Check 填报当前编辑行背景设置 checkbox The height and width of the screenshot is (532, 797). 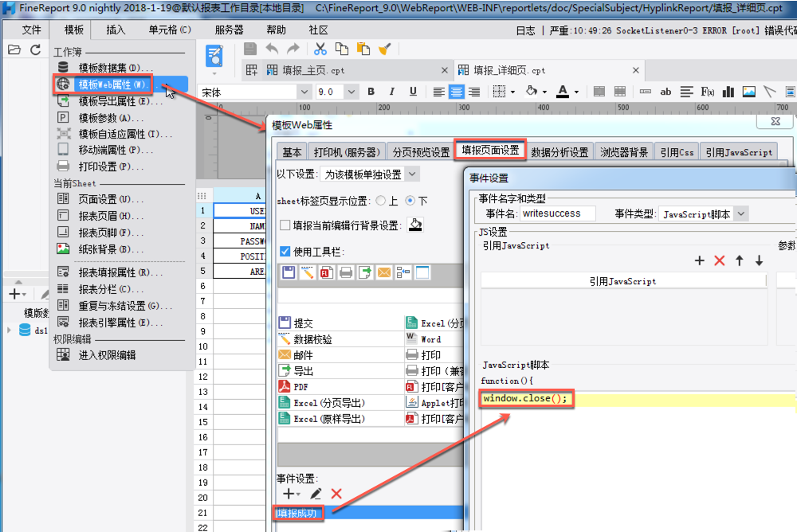click(285, 225)
